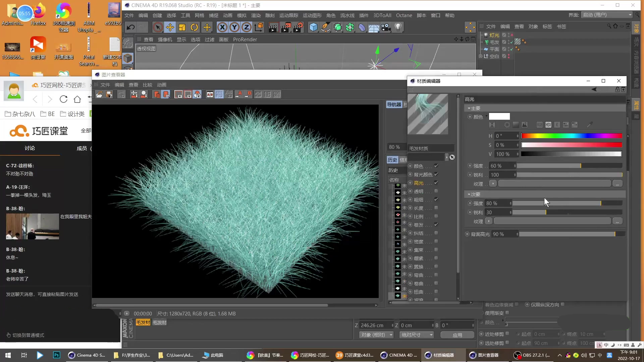This screenshot has width=644, height=362.
Task: Toggle the 背光颜色 channel checkbox
Action: [x=436, y=174]
